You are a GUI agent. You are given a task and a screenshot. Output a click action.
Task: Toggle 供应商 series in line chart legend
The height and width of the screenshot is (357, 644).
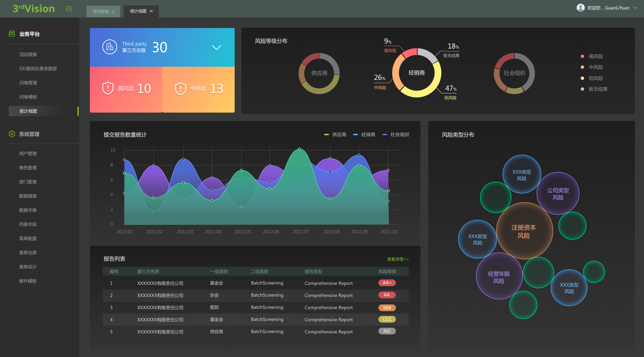(335, 135)
